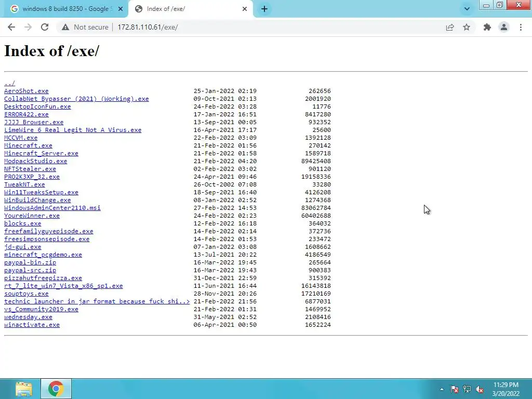532x399 pixels.
Task: Download paypal-bin.zip
Action: [30, 262]
